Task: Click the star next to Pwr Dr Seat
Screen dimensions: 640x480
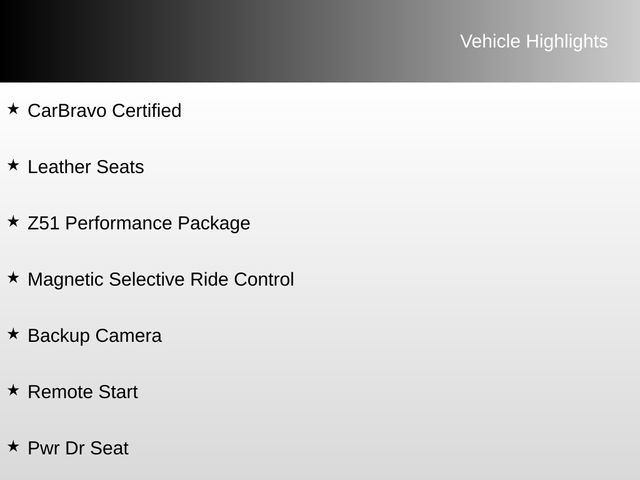Action: pyautogui.click(x=13, y=446)
